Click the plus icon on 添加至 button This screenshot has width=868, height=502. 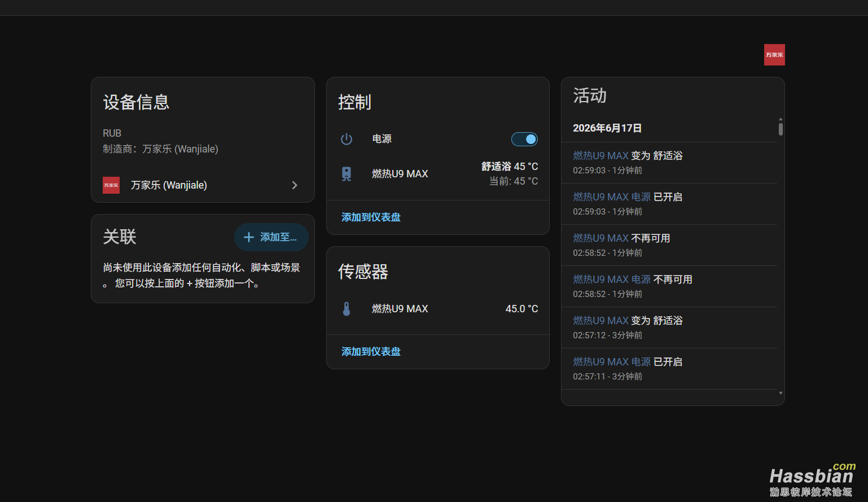point(248,237)
